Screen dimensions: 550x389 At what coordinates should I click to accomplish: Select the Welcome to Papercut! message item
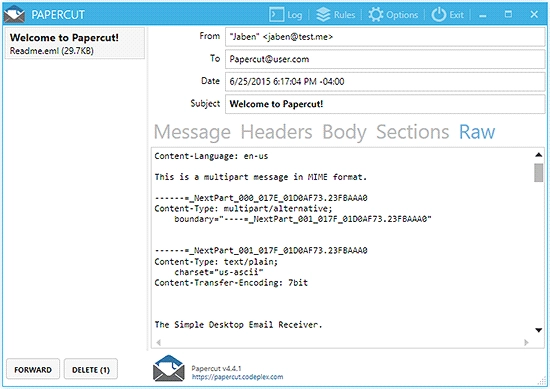[x=75, y=43]
